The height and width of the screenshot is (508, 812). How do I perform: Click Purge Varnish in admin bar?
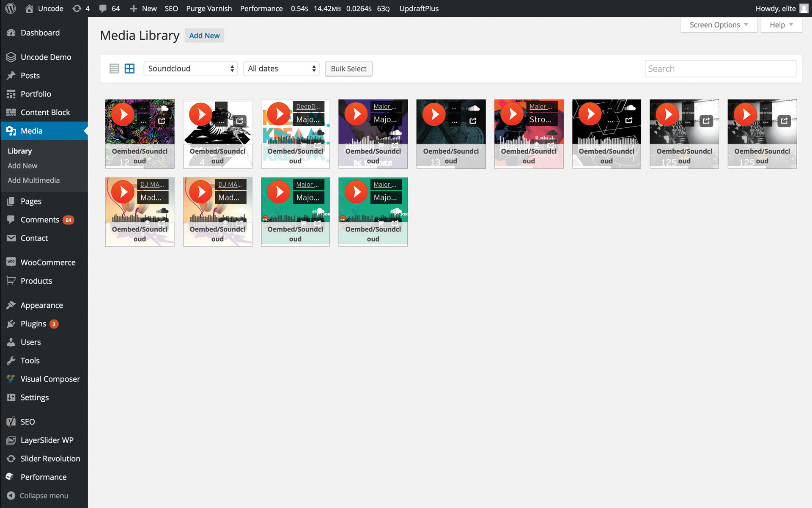tap(209, 8)
